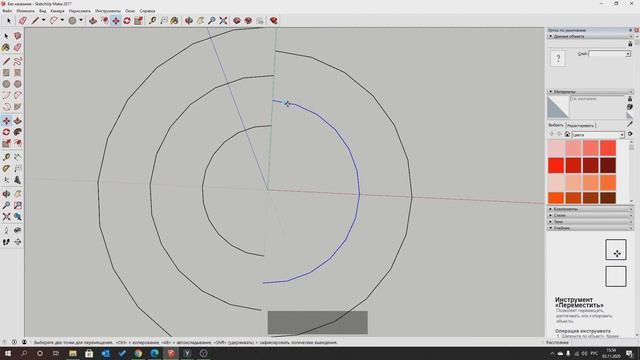Choose the dark maroon color swatch
The image size is (640, 360).
(608, 165)
